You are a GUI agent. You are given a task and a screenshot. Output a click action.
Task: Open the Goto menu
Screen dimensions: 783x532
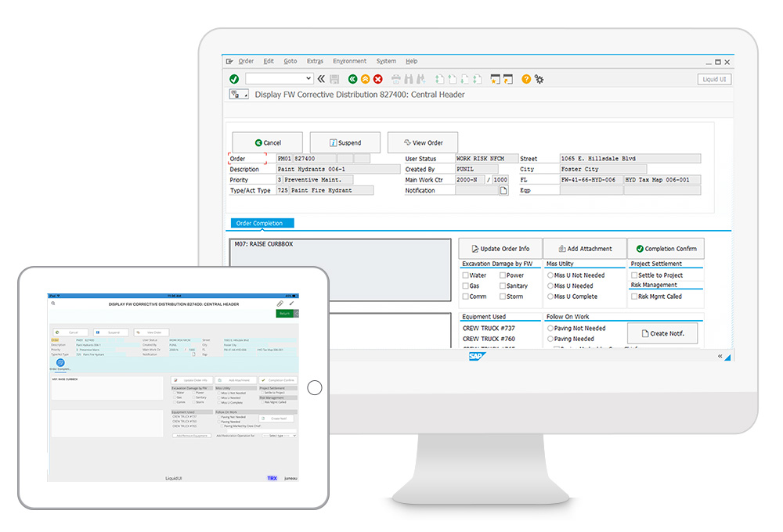(x=290, y=61)
